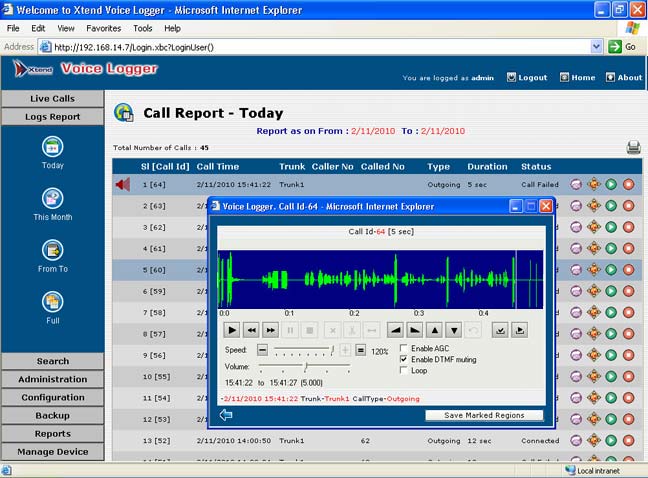Click the fade-in ramp icon in player
This screenshot has height=478, width=648.
click(x=395, y=330)
